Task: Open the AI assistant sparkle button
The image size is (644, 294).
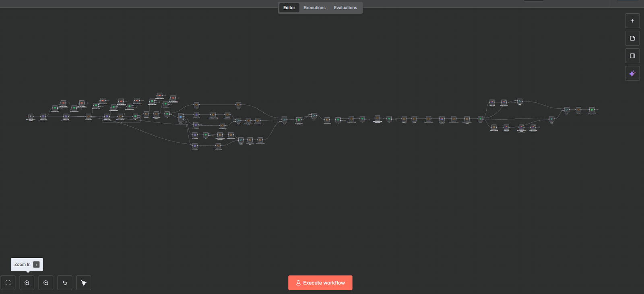Action: tap(632, 73)
